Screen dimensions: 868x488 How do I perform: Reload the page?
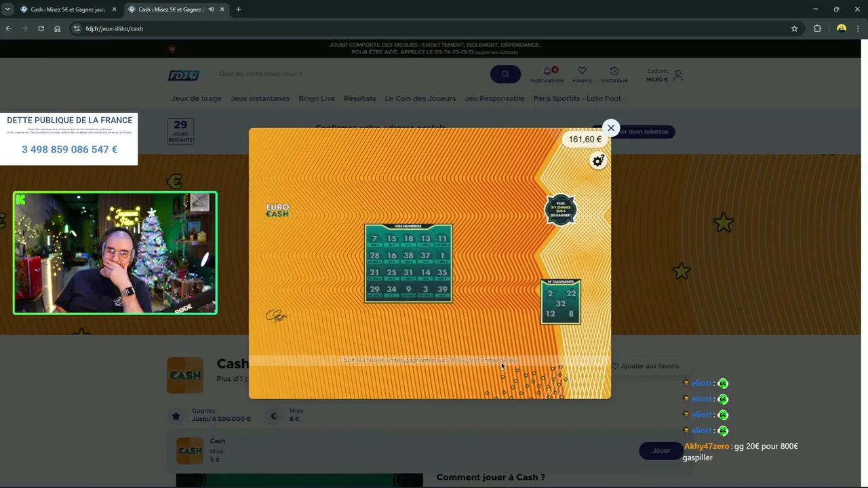41,28
